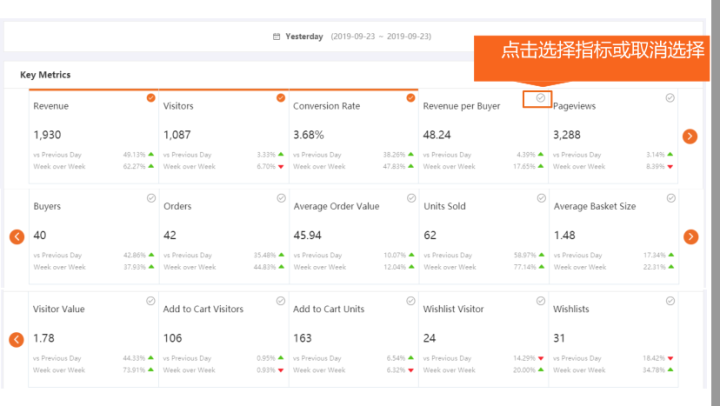
Task: Click the orange Chinese tooltip banner
Action: click(x=602, y=50)
